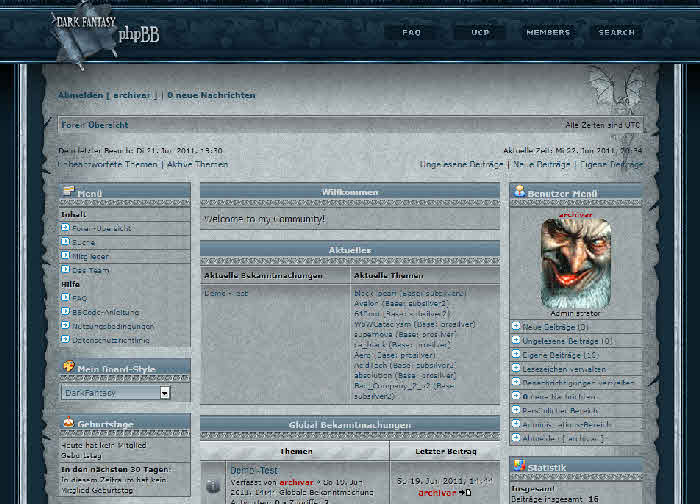Click the icon beside Neue Beiträge
Image resolution: width=700 pixels, height=504 pixels.
[x=516, y=327]
